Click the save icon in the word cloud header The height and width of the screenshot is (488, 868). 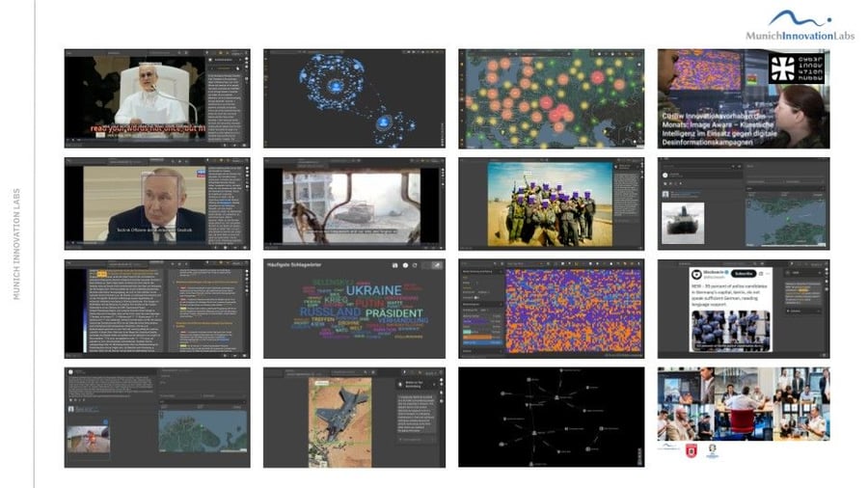tap(393, 265)
